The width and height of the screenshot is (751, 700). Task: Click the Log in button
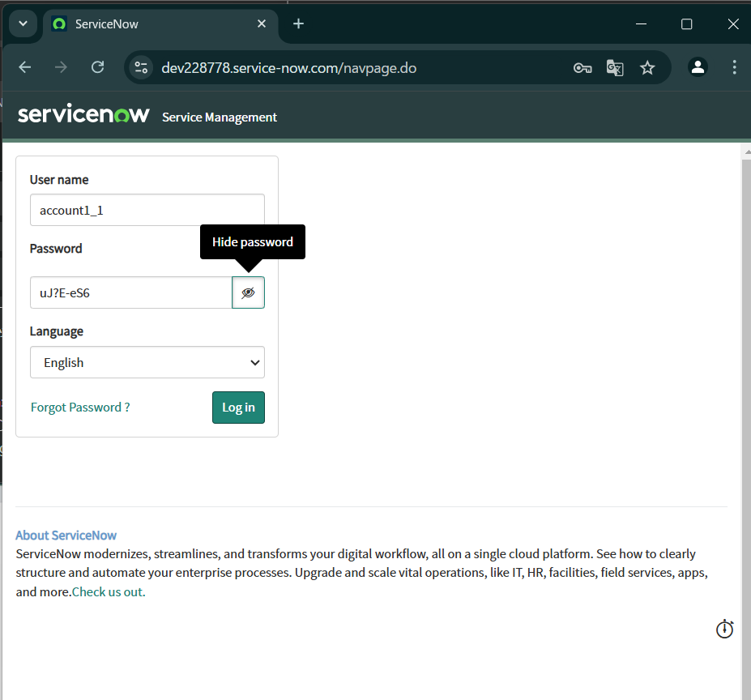pos(238,408)
